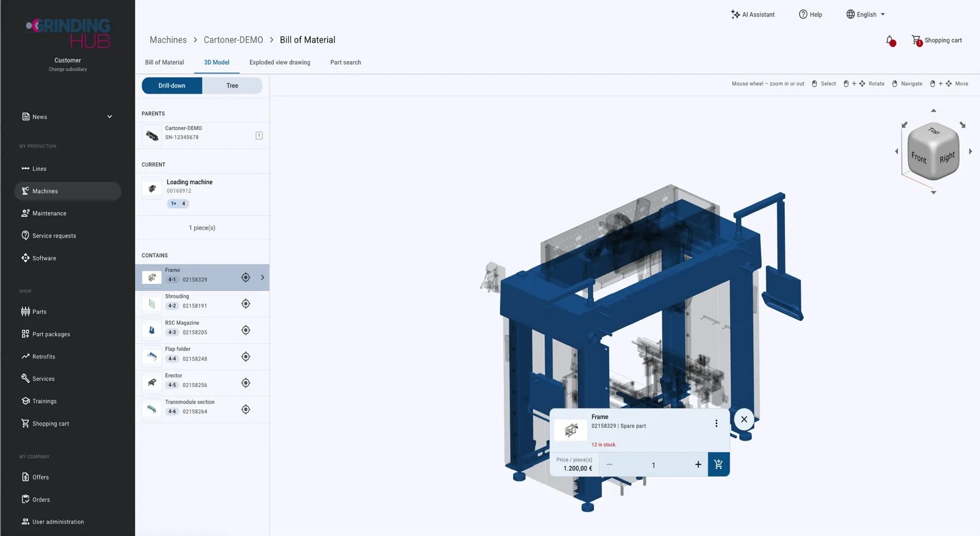Click the Frame quantity input field
980x536 pixels.
pyautogui.click(x=653, y=465)
